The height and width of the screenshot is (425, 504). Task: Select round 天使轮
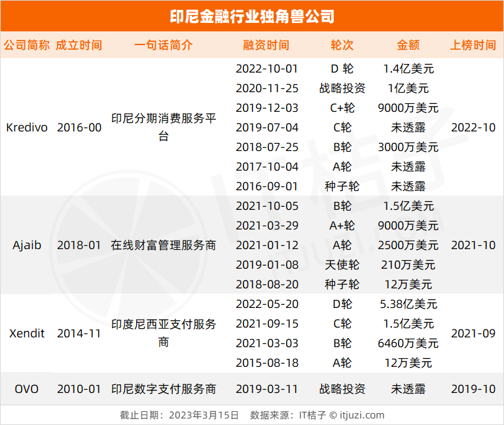point(342,265)
